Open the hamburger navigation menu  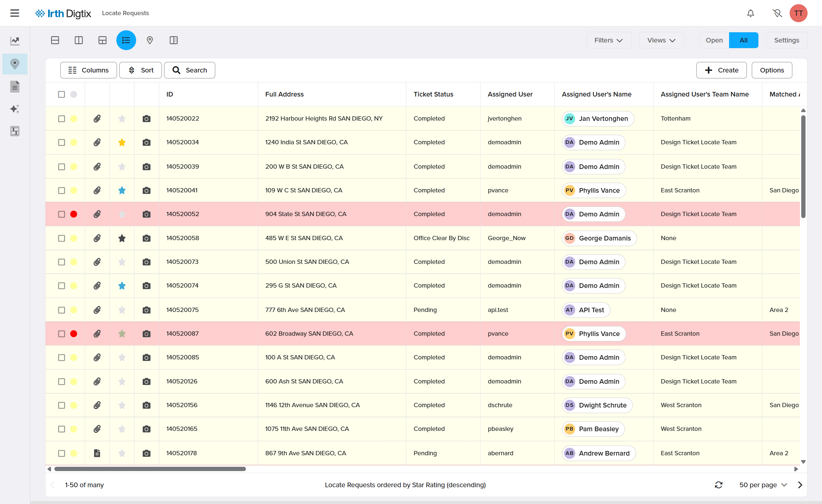[15, 13]
